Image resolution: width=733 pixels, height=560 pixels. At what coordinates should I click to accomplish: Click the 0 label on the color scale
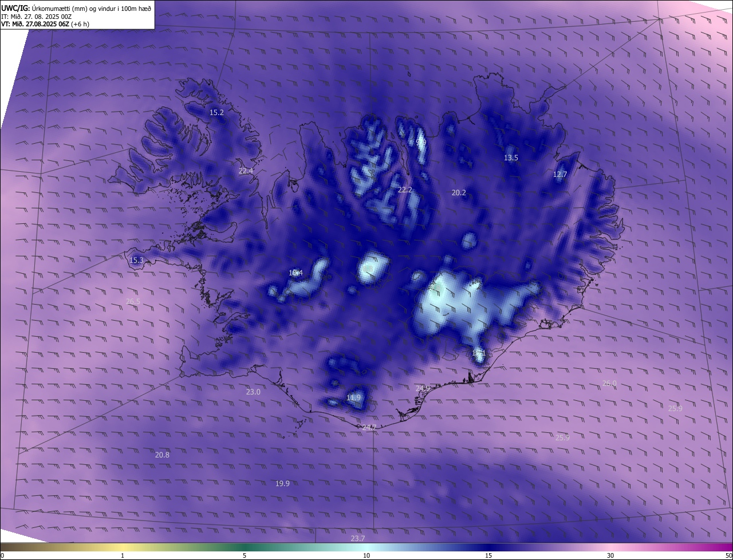coord(2,555)
